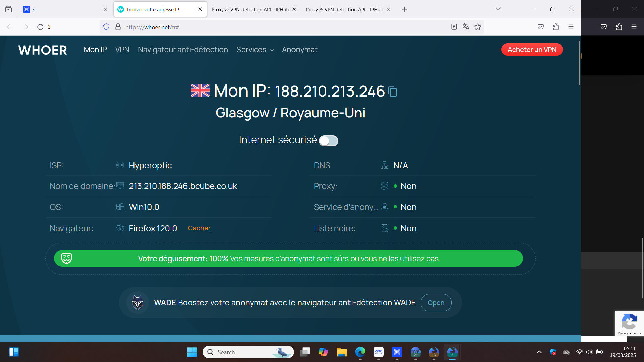Go forward to the next page
644x362 pixels.
click(25, 27)
